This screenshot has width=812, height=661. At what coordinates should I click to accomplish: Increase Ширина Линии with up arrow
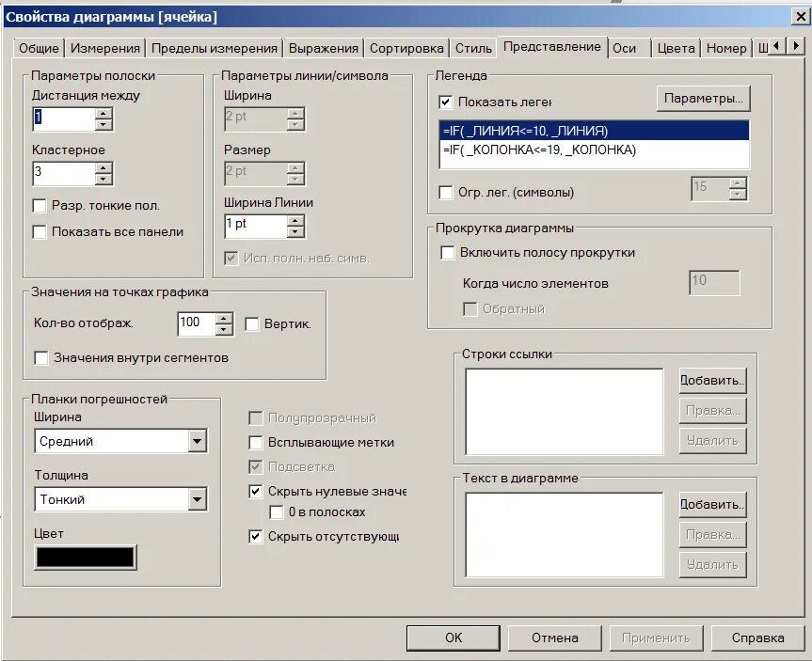point(295,221)
